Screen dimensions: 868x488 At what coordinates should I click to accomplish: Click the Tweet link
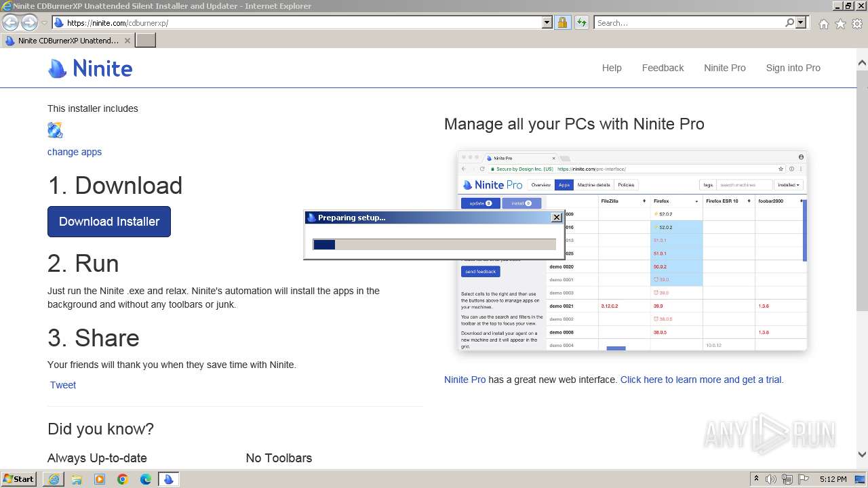tap(62, 385)
